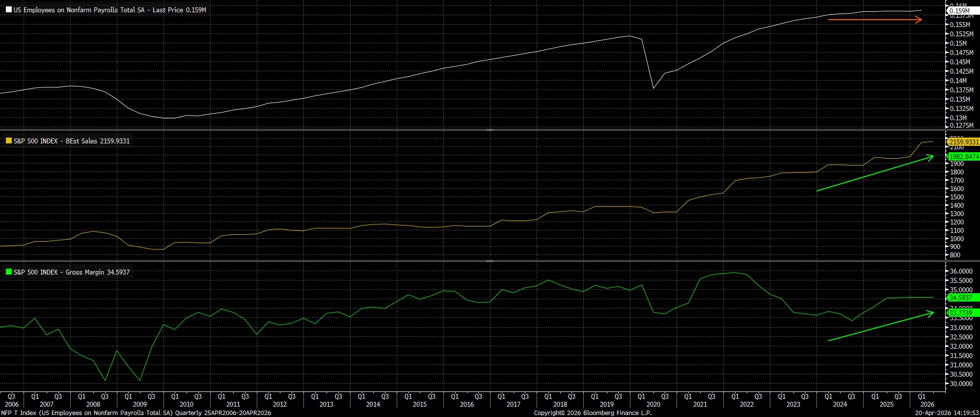980x417 pixels.
Task: Select the S&P 500 BEst Sales legend label
Action: tap(72, 141)
